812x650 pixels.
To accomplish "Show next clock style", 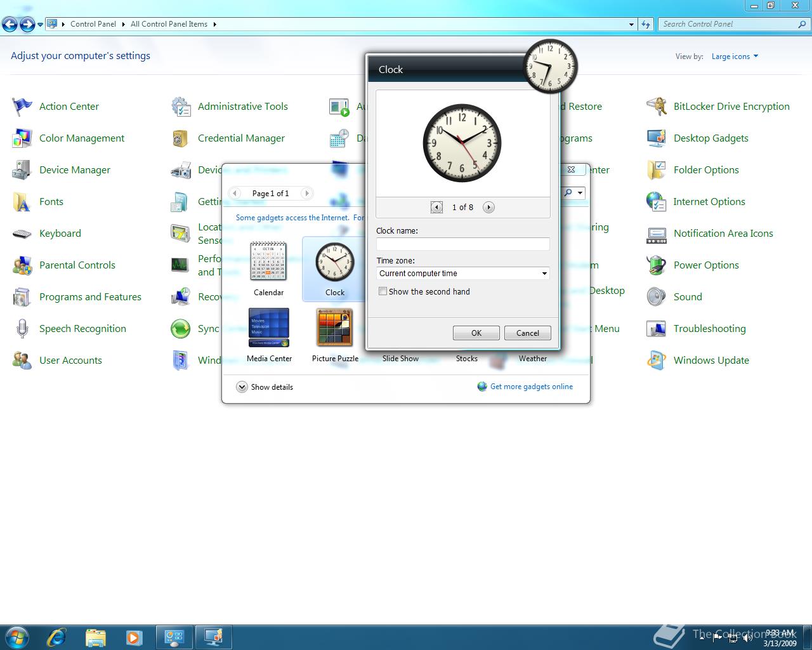I will (x=488, y=207).
